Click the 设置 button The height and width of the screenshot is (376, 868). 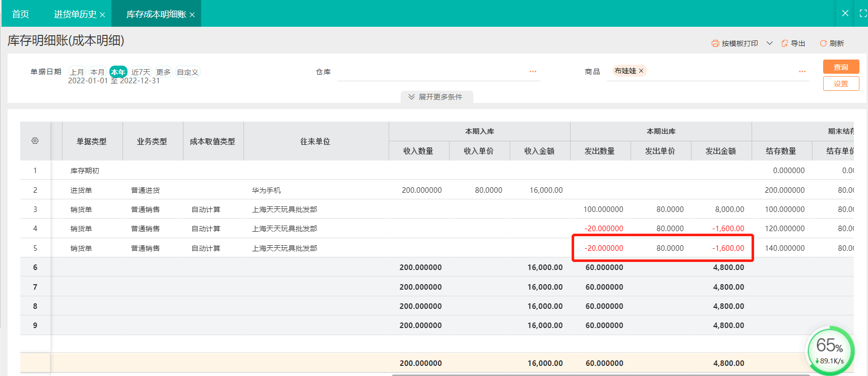click(x=841, y=84)
